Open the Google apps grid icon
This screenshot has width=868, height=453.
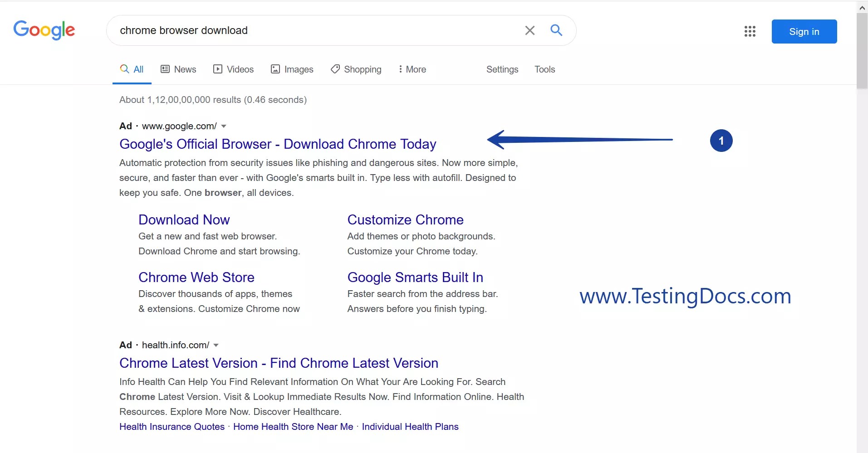(x=750, y=31)
